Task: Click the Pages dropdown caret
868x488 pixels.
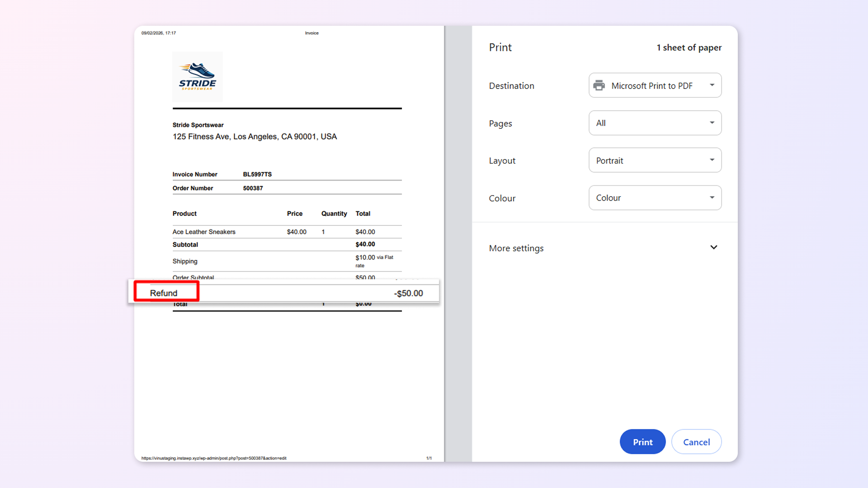Action: tap(712, 123)
